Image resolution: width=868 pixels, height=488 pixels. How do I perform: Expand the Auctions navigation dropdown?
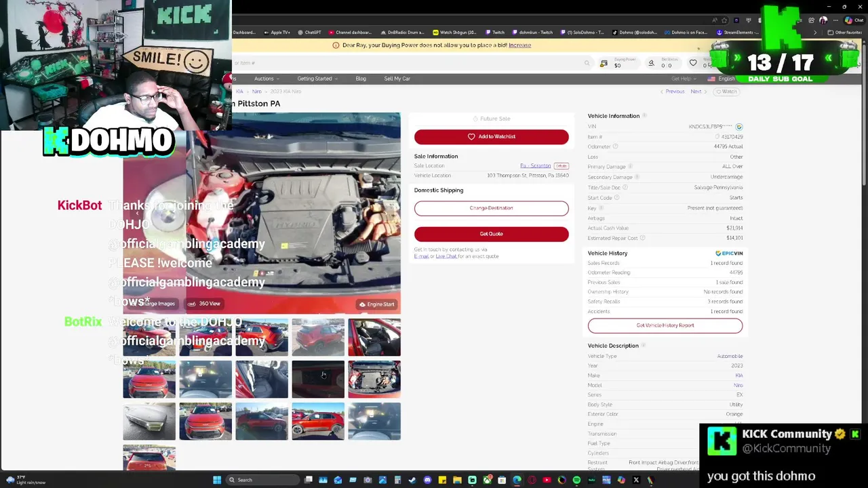pyautogui.click(x=267, y=79)
